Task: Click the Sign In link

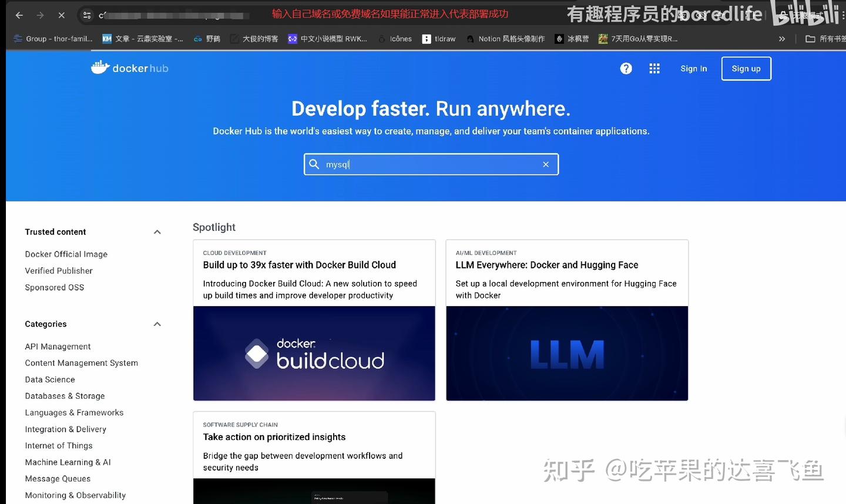Action: (693, 68)
